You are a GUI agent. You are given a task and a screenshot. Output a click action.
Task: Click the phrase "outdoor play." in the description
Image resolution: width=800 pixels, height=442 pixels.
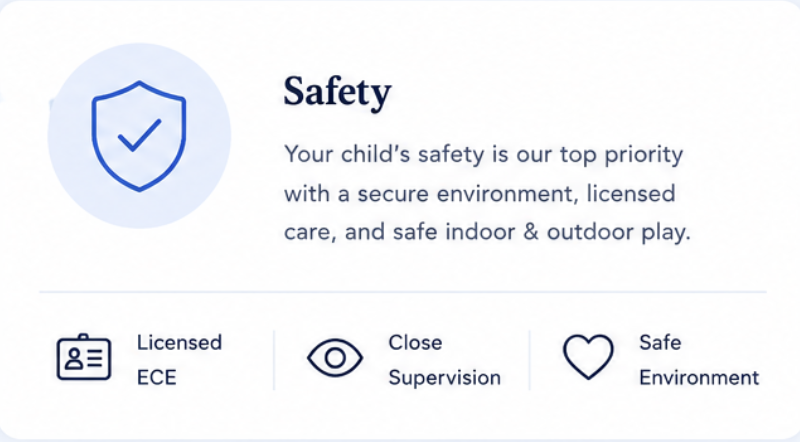(x=619, y=233)
